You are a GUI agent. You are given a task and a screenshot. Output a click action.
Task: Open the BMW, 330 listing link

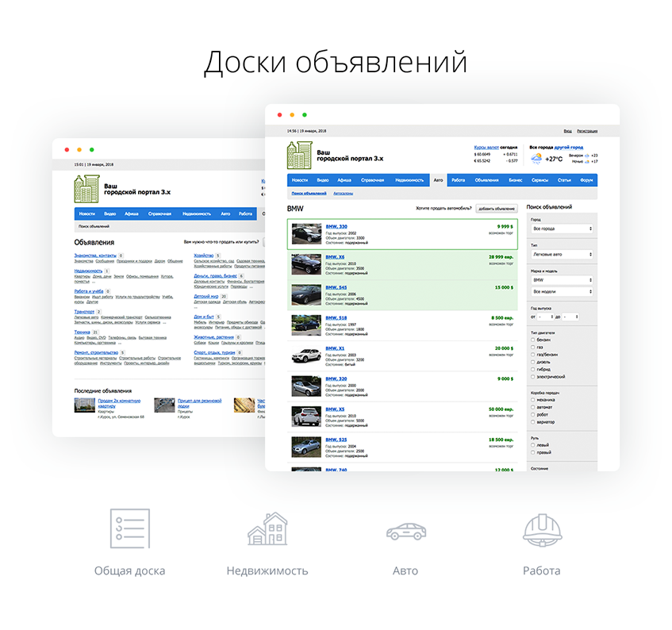tap(336, 227)
